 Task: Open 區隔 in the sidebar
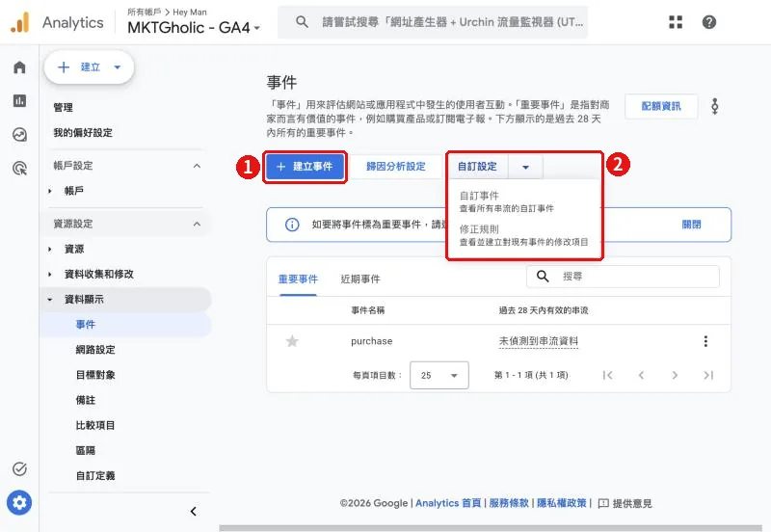point(86,450)
